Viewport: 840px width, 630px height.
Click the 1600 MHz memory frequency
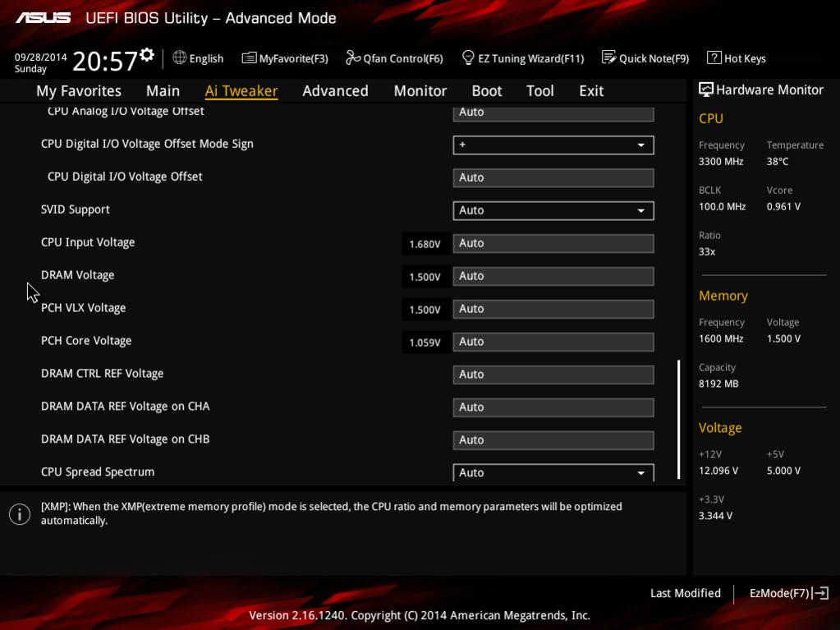721,338
